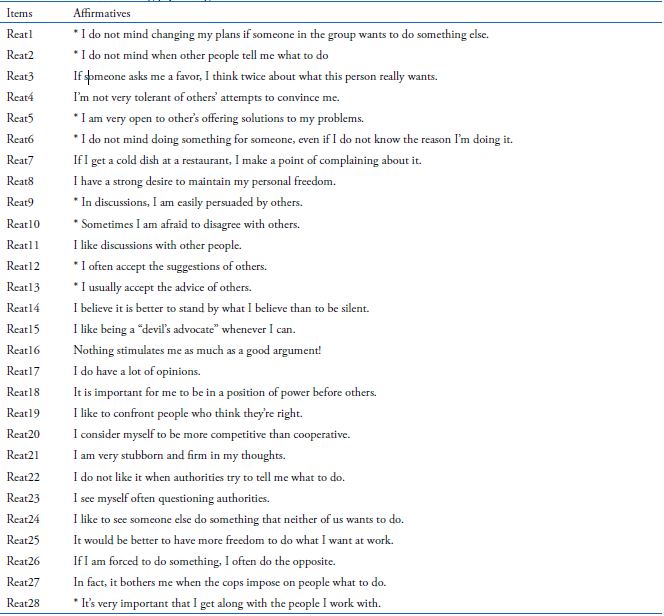Select the Reat1 item label
The image size is (664, 616).
click(x=21, y=35)
